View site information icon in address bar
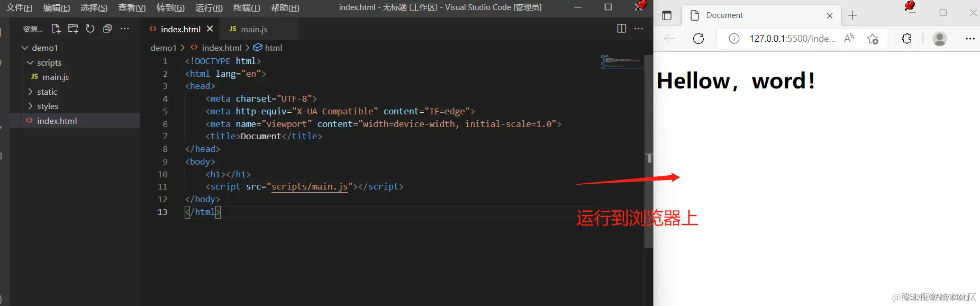 (734, 39)
